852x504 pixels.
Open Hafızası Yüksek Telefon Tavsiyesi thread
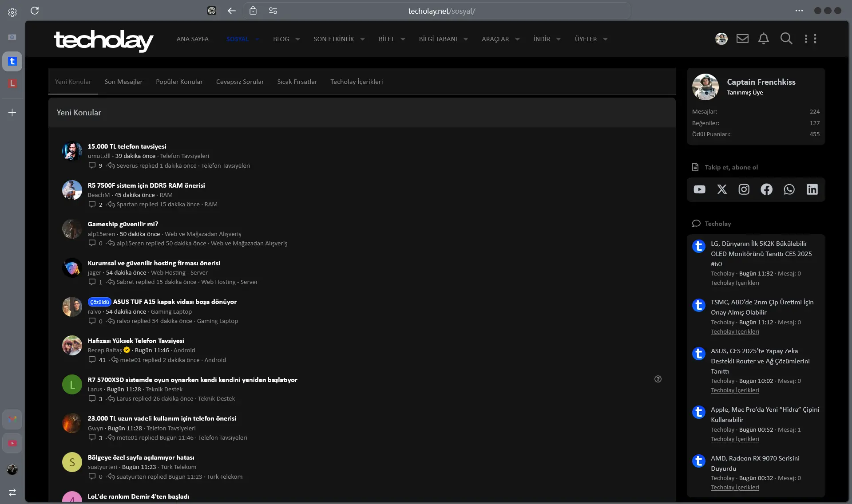coord(136,341)
